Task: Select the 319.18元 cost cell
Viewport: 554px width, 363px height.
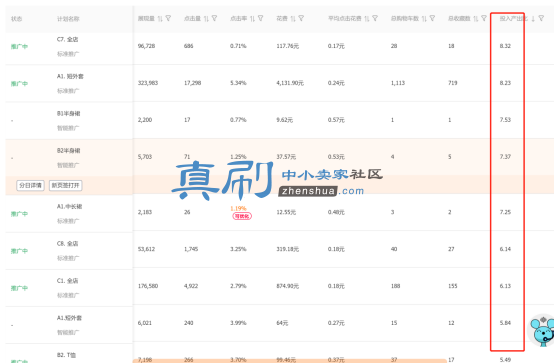Action: (x=288, y=249)
